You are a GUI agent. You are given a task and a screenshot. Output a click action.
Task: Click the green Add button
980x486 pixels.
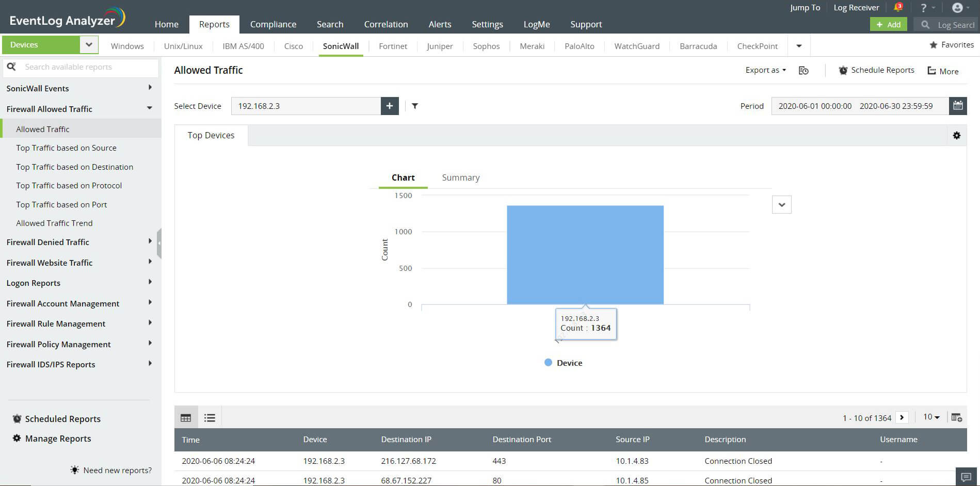pos(888,24)
